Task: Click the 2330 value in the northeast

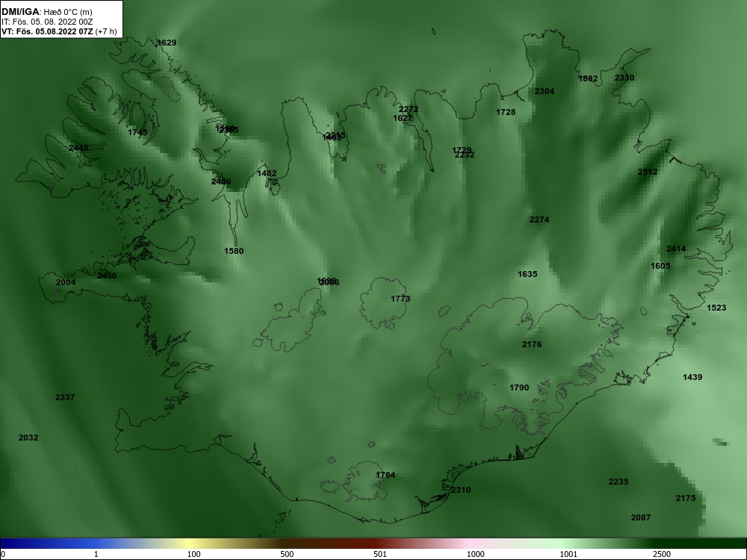Action: (624, 78)
